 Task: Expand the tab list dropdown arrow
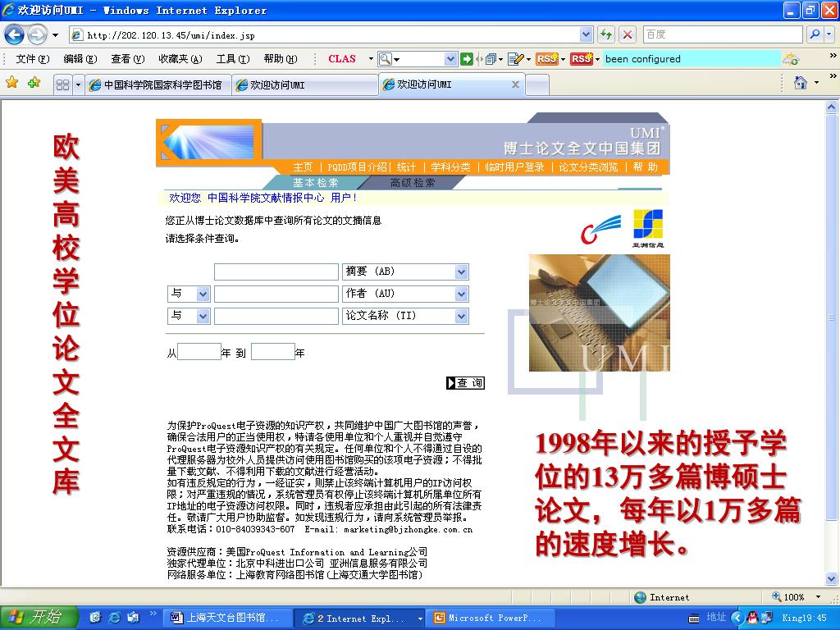[x=78, y=84]
